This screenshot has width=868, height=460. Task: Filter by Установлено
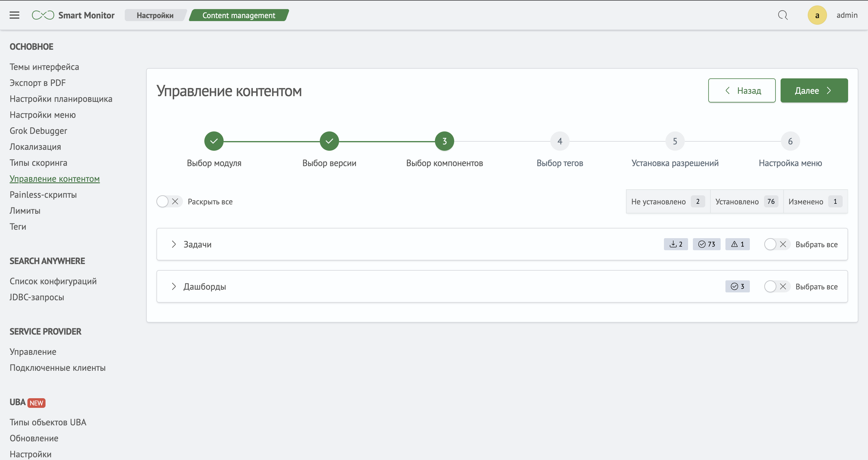(747, 202)
